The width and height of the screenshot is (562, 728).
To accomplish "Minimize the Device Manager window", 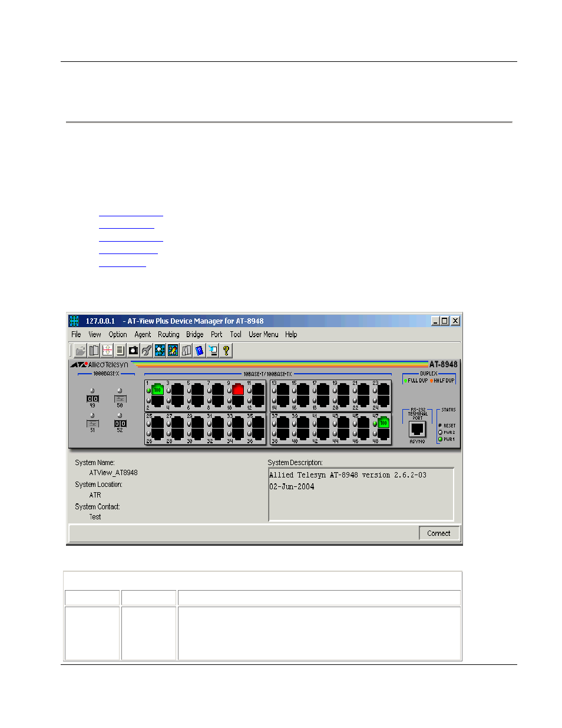I will [x=435, y=321].
